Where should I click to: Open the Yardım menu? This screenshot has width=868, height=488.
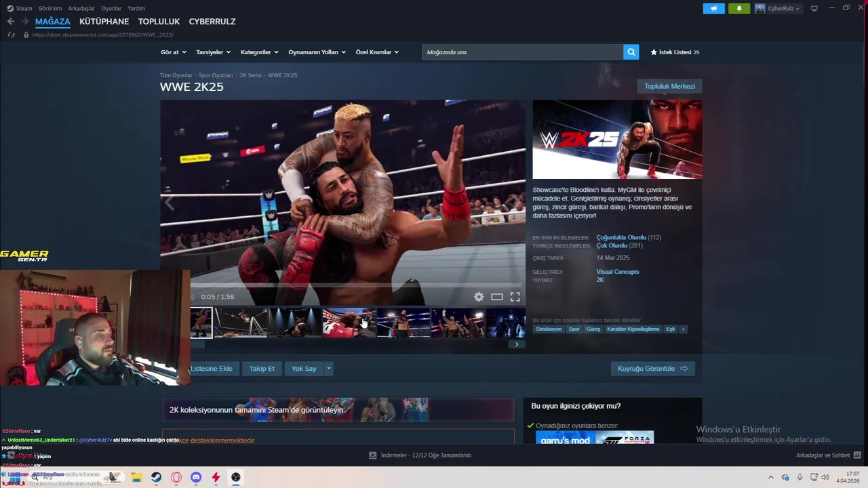[136, 8]
